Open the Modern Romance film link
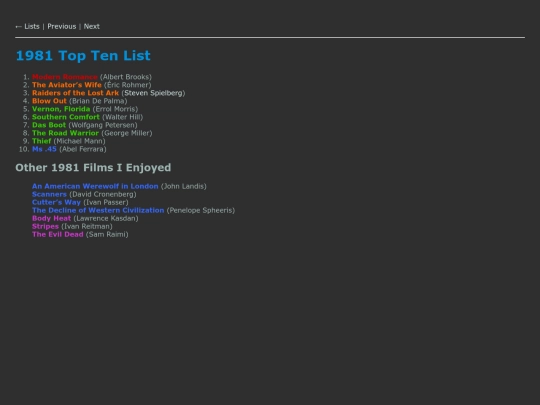 coord(65,77)
